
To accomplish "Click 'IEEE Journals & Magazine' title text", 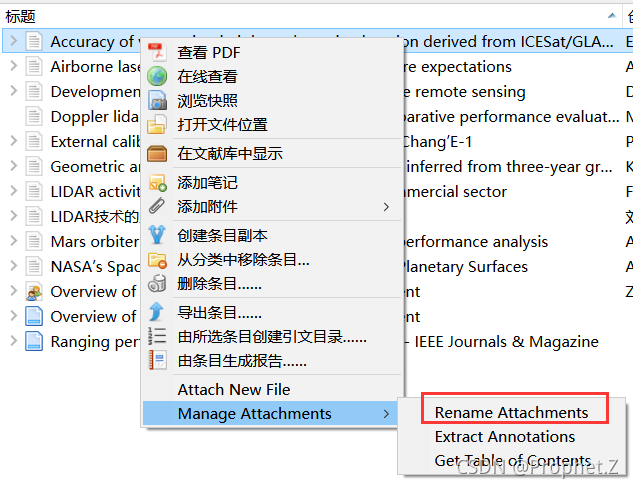I will [x=506, y=341].
